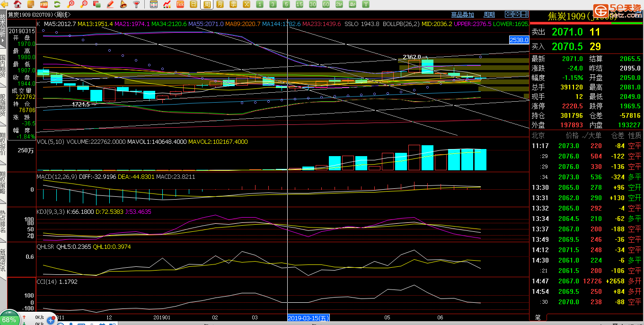
Task: Select the 2hr period button
Action: pyautogui.click(x=339, y=4)
